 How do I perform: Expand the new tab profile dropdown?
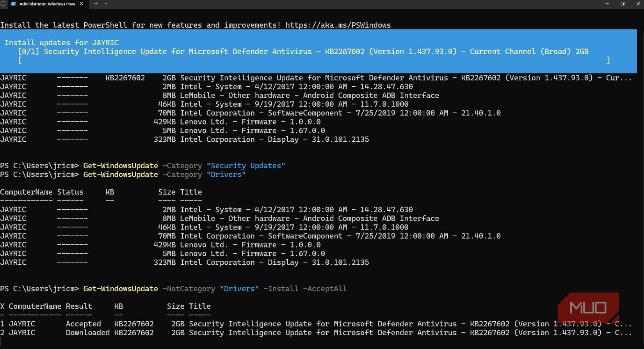[106, 4]
